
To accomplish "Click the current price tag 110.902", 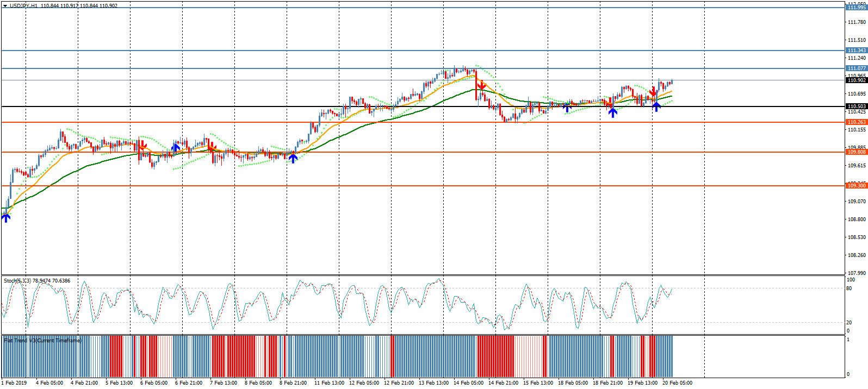I will [x=857, y=80].
